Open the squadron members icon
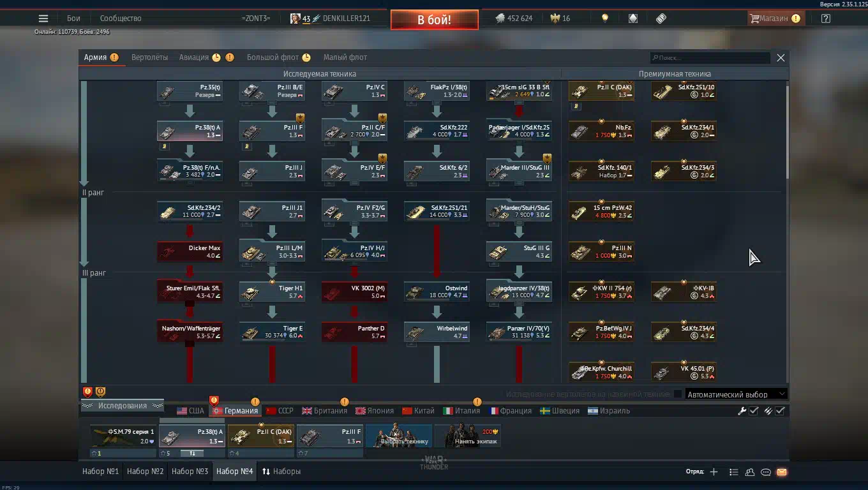868x490 pixels. [x=750, y=472]
